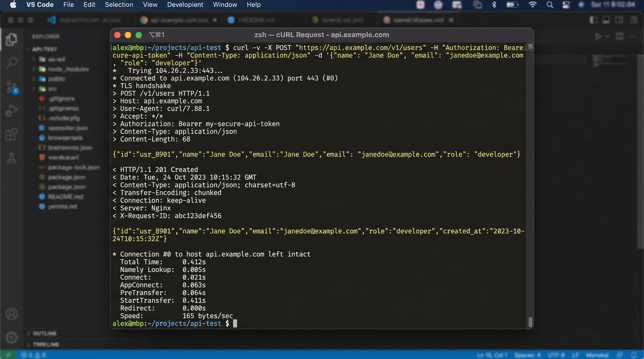
Task: Click the 'Total Time: 0.412s' line
Action: [163, 262]
